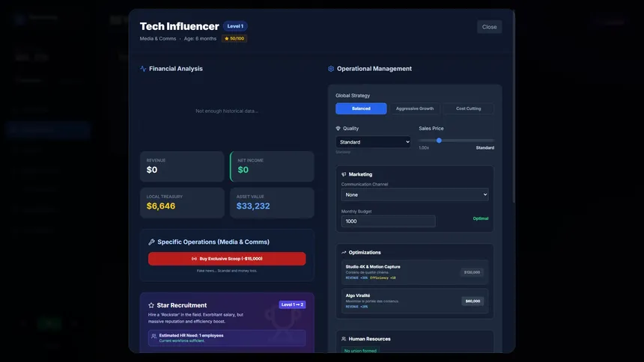Click the Quality diamond icon
This screenshot has width=644, height=362.
(338, 129)
